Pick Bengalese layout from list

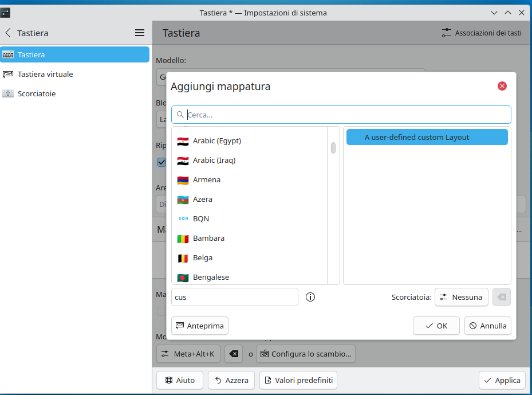coord(249,277)
